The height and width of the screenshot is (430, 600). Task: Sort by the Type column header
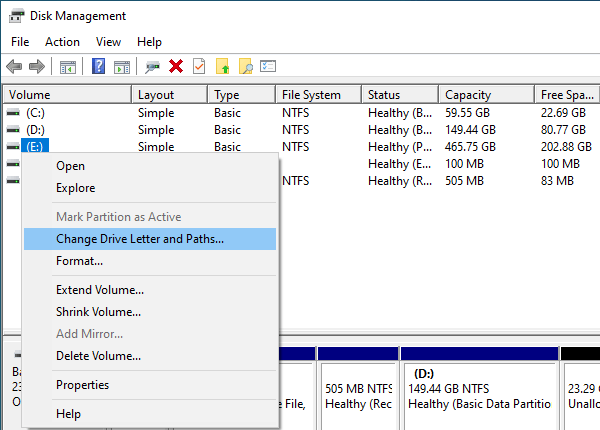pos(242,95)
